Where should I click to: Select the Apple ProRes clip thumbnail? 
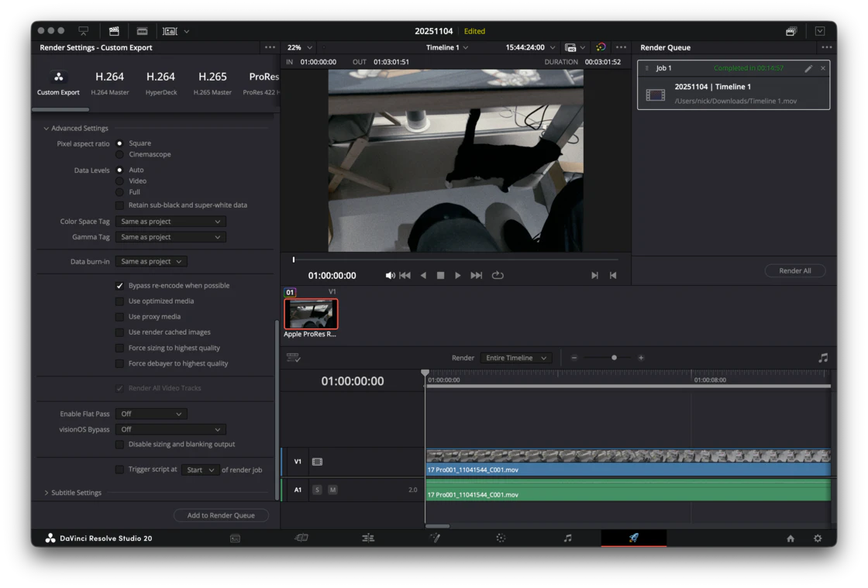(x=311, y=315)
